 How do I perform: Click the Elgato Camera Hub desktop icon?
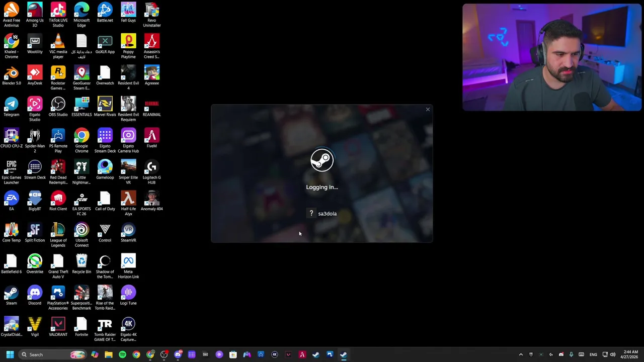pos(128,141)
